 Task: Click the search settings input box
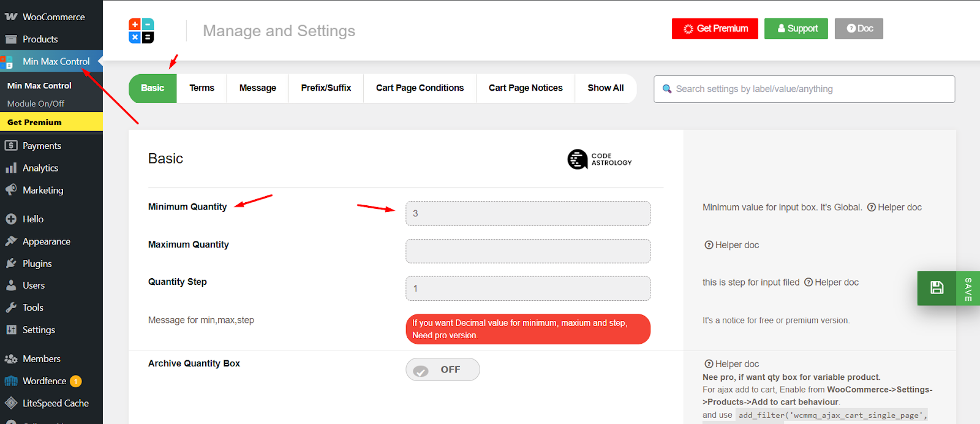804,89
